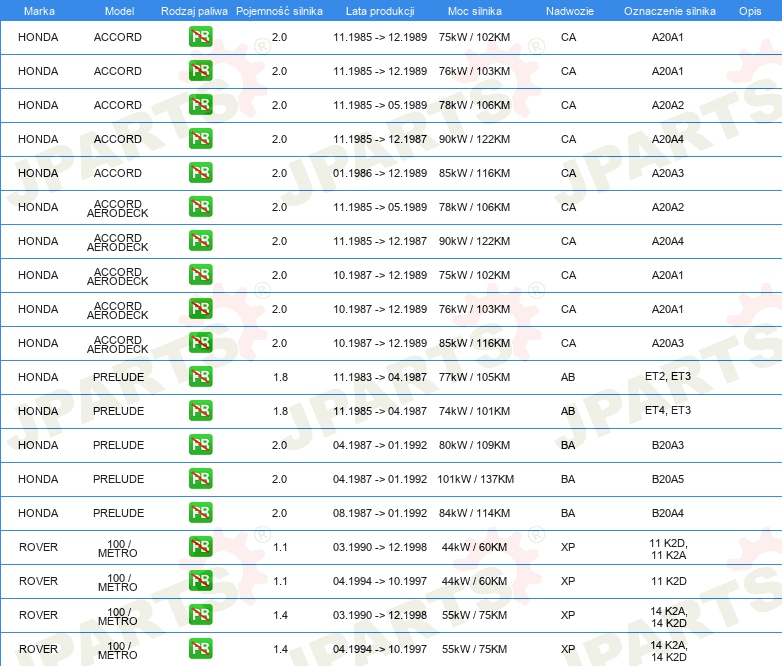Select power value 80kW / 109KM

(x=474, y=445)
